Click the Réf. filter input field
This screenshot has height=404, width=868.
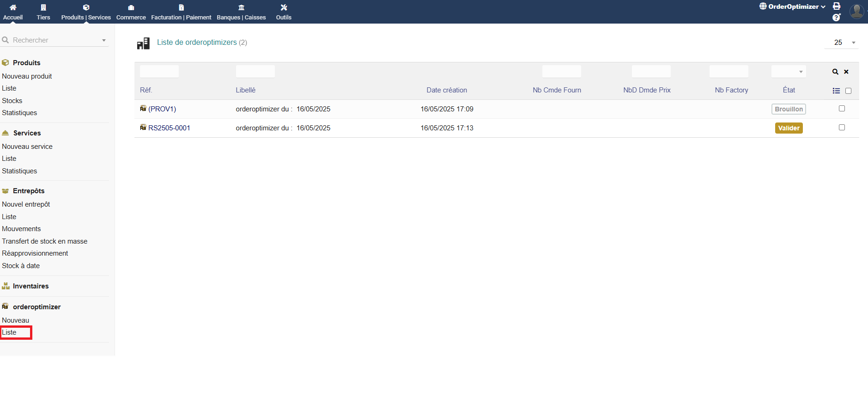pos(159,72)
